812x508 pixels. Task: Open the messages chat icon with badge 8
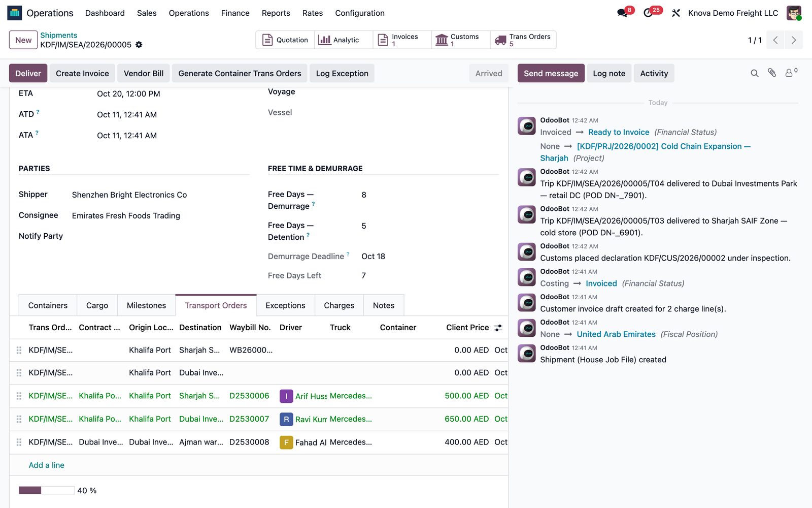click(622, 13)
